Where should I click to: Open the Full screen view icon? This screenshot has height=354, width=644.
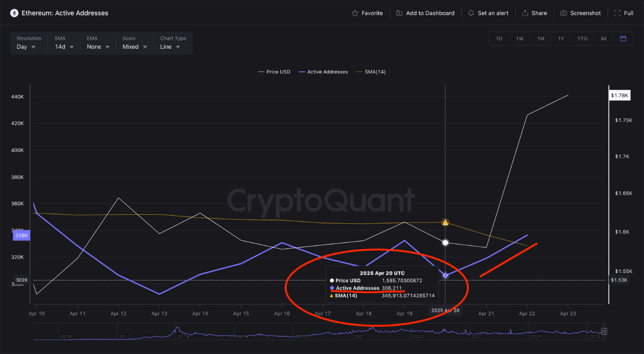pyautogui.click(x=617, y=13)
